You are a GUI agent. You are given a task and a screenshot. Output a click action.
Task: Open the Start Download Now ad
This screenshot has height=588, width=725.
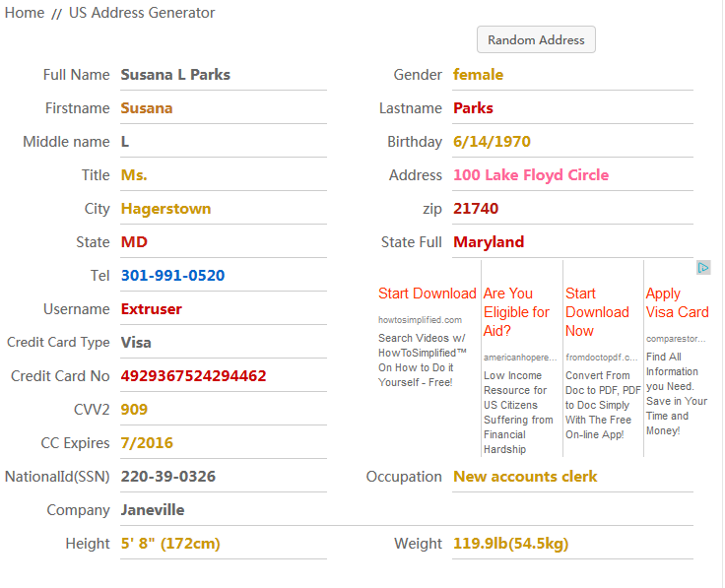pos(597,312)
